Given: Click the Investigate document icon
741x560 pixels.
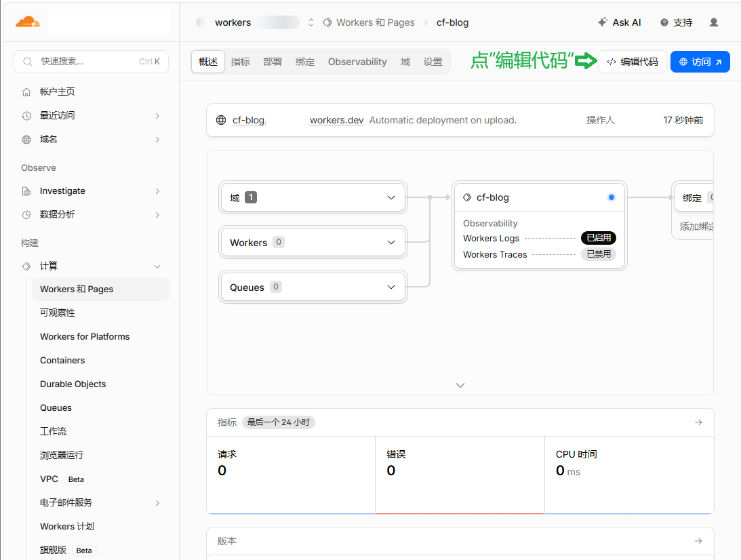Looking at the screenshot, I should (x=26, y=191).
